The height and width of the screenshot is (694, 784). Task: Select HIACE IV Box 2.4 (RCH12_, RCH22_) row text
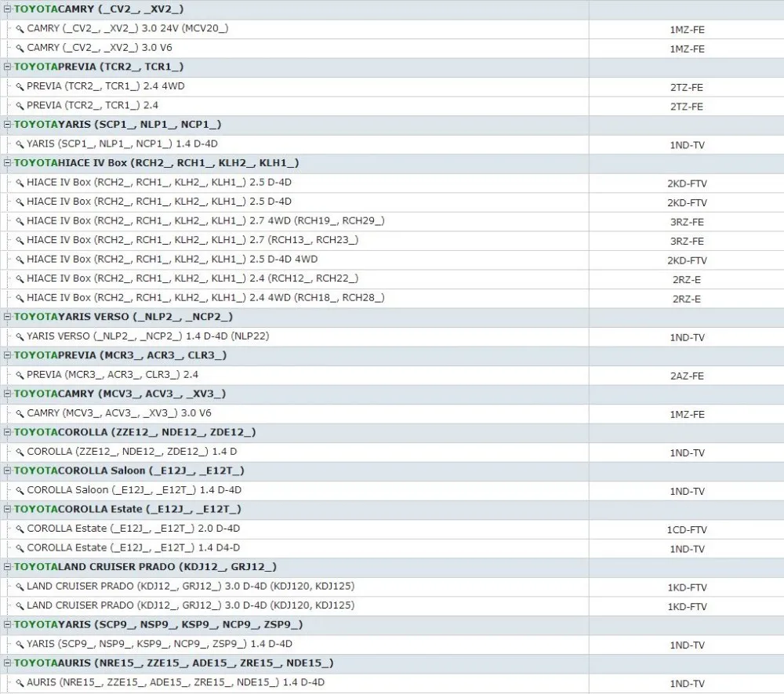pyautogui.click(x=193, y=278)
